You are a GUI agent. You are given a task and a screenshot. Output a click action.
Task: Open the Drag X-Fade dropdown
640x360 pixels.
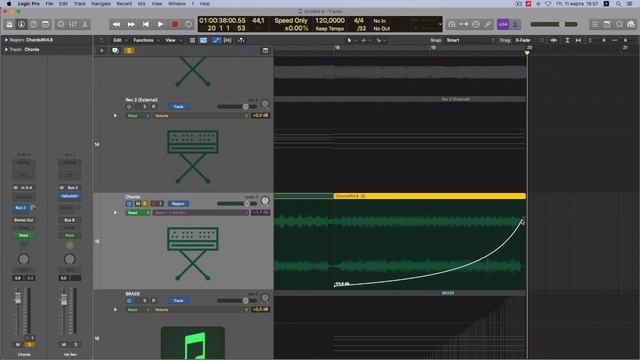click(529, 40)
